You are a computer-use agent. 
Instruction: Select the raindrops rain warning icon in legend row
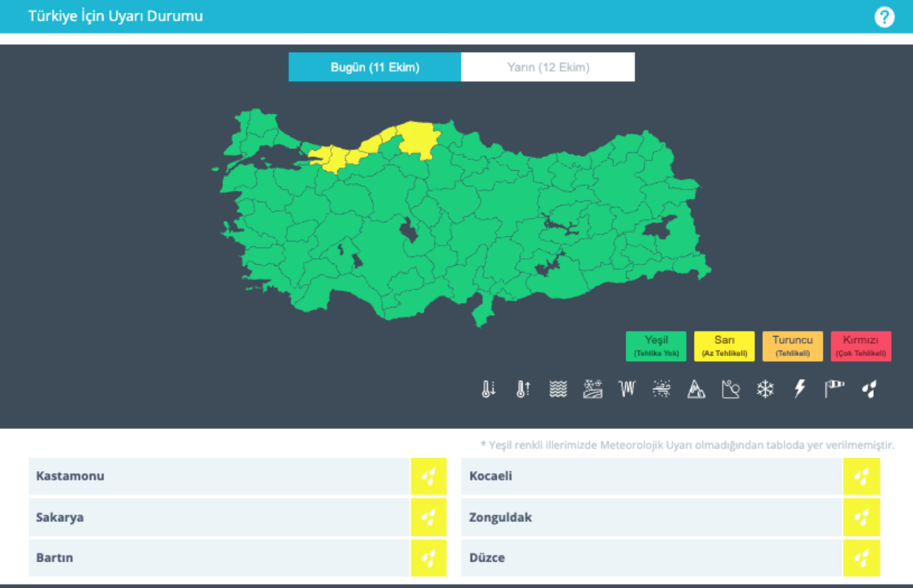pyautogui.click(x=869, y=389)
